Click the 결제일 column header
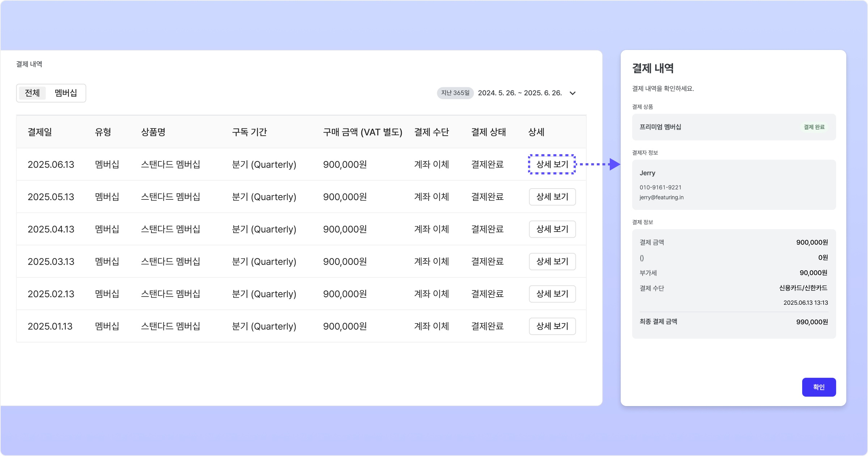Screen dimensions: 868x456 click(x=40, y=132)
